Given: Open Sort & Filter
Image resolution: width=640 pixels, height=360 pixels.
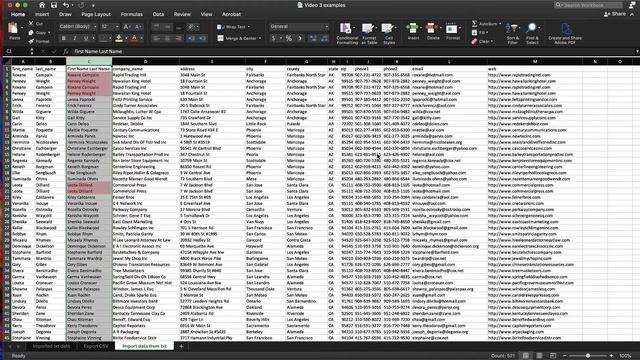Looking at the screenshot, I should 512,33.
